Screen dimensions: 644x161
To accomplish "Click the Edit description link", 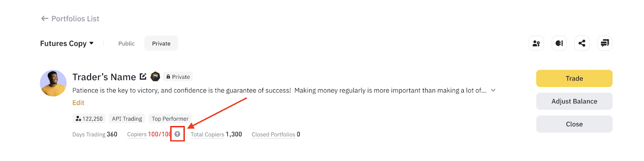I will (78, 103).
